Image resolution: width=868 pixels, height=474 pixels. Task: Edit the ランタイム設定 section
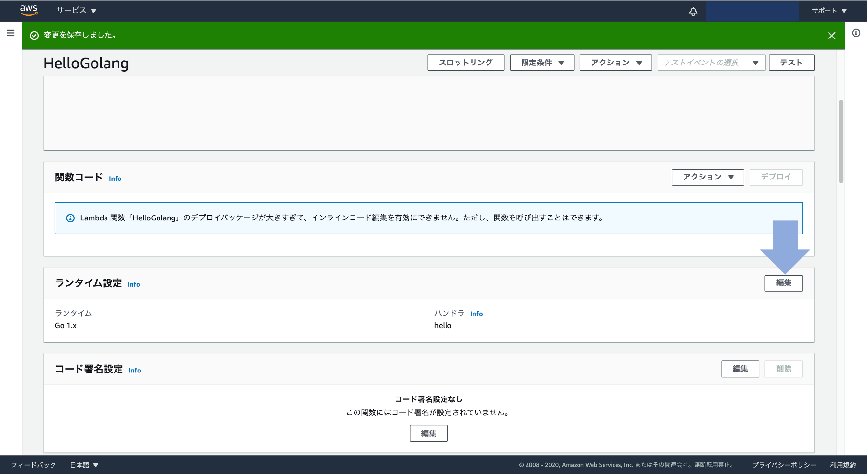point(783,283)
